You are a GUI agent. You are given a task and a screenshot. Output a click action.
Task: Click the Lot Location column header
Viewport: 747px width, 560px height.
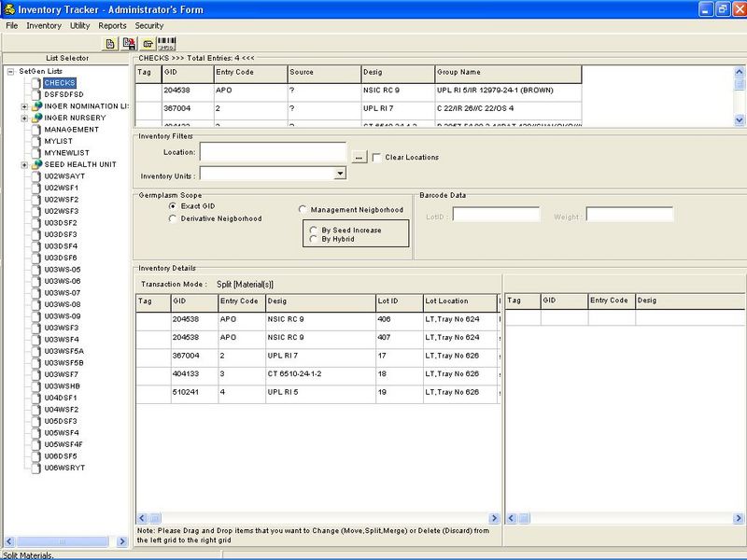click(459, 301)
